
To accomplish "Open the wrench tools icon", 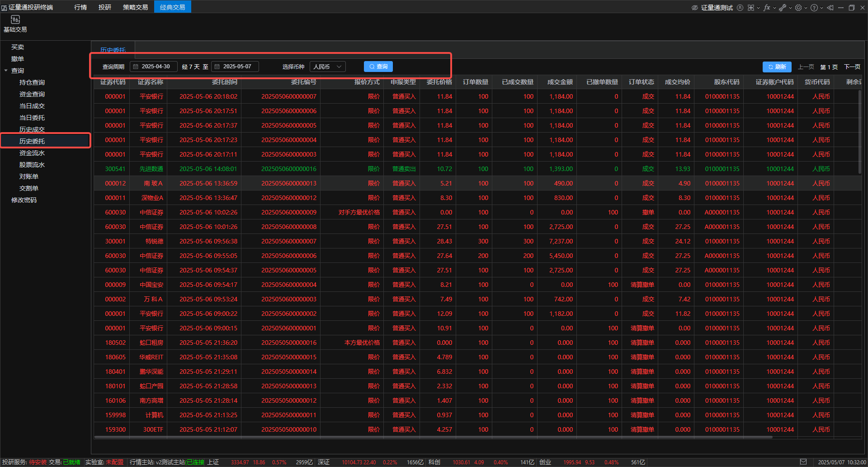I will [783, 8].
